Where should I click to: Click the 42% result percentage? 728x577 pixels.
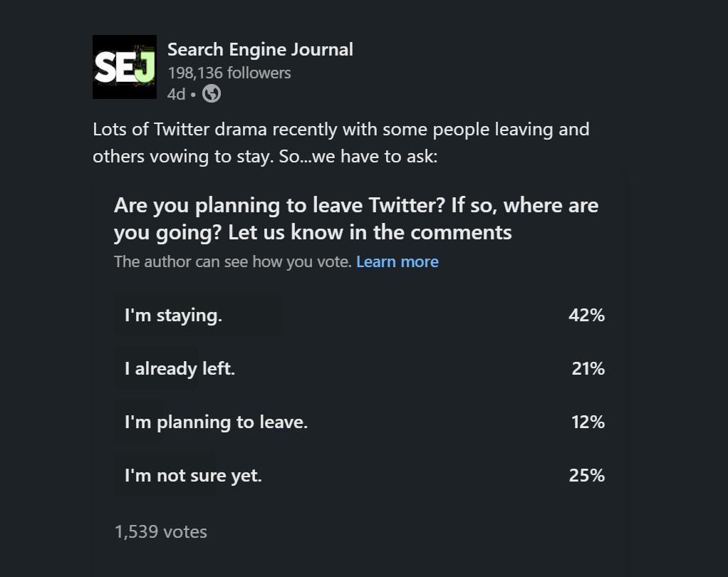click(x=586, y=316)
